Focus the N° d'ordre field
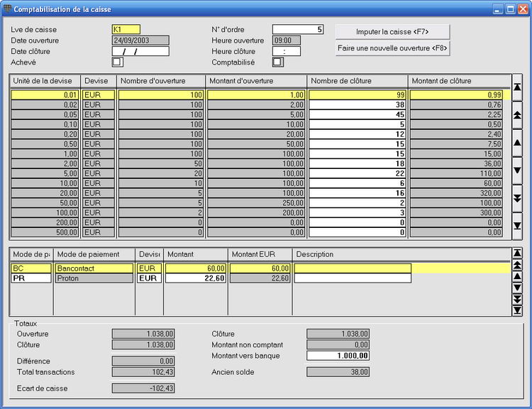Viewport: 532px width, 409px height. point(297,30)
